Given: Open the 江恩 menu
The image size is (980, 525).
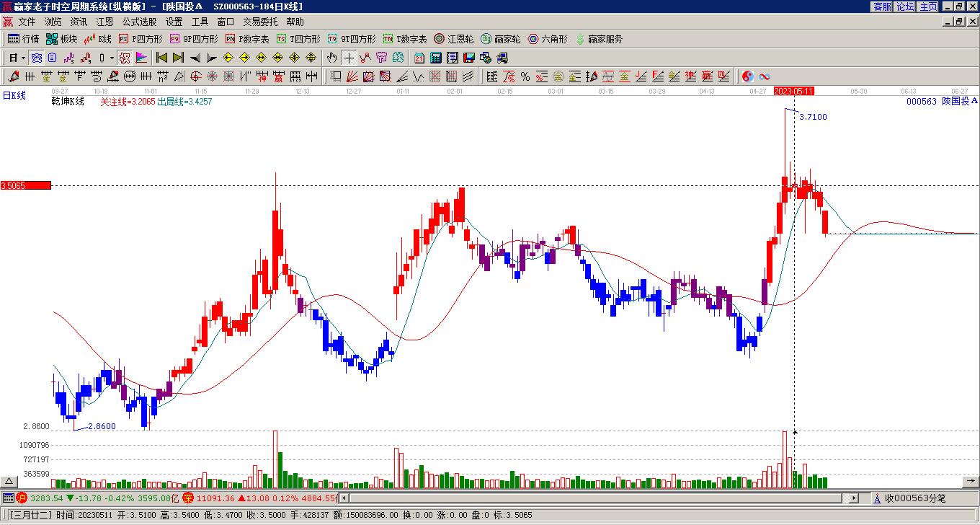Looking at the screenshot, I should coord(104,22).
